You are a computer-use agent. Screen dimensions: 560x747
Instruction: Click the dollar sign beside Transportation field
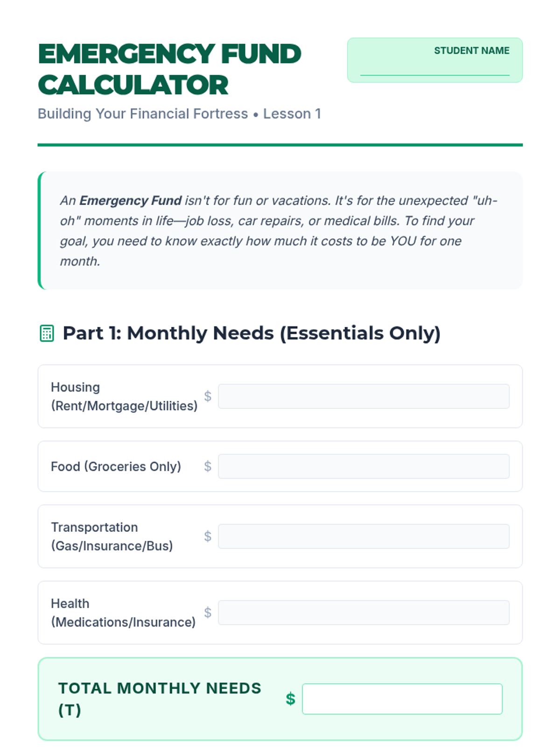(208, 536)
